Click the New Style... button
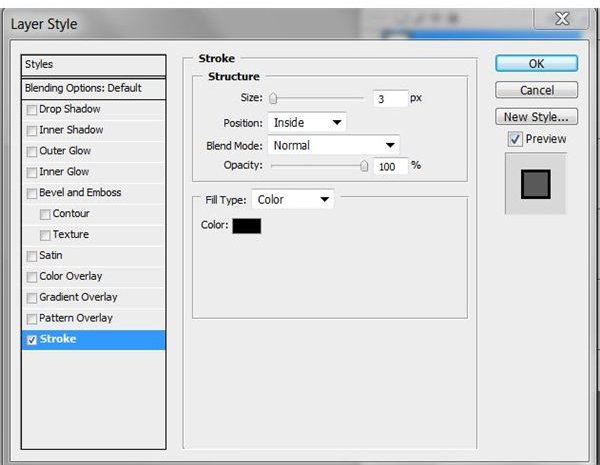The width and height of the screenshot is (600, 465). pos(536,117)
